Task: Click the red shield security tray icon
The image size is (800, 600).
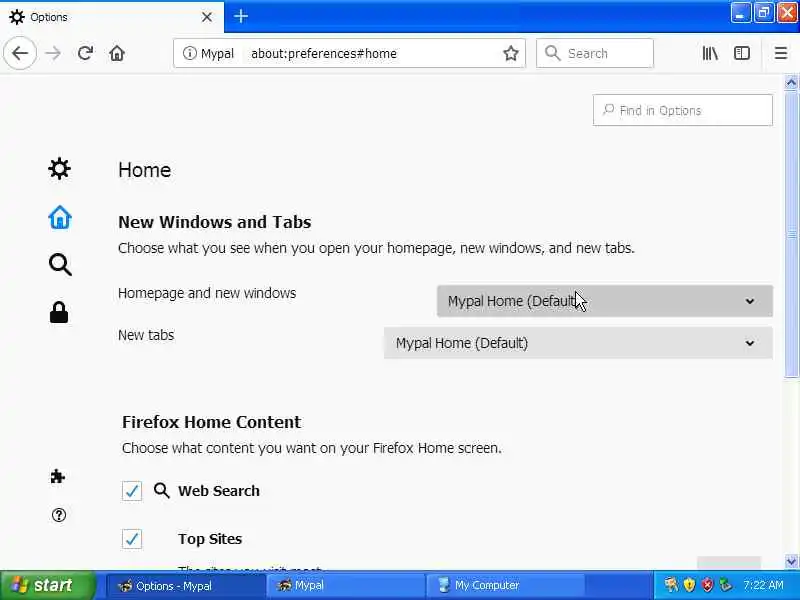Action: (707, 585)
